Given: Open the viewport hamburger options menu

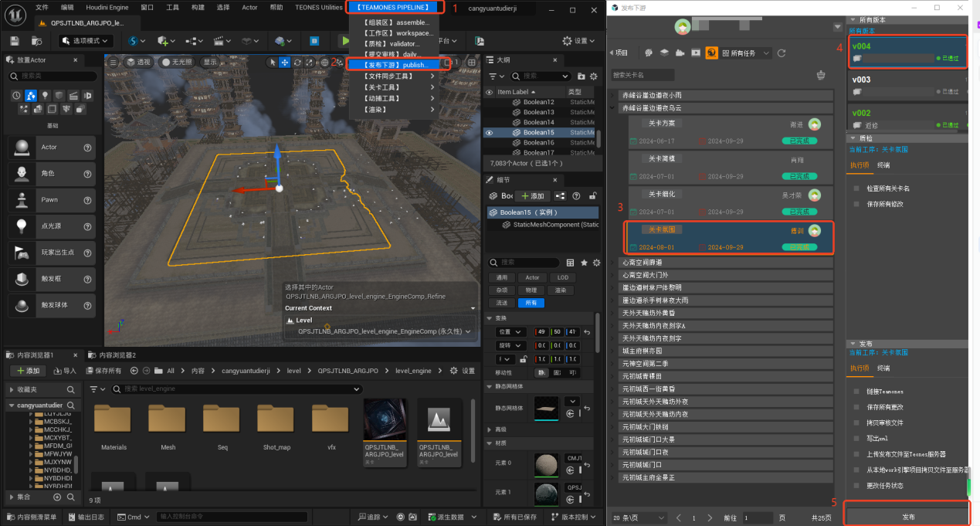Looking at the screenshot, I should click(114, 63).
